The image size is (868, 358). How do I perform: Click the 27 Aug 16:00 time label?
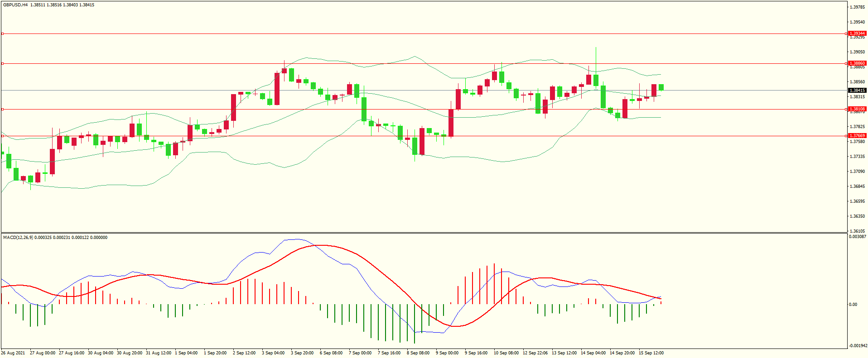click(72, 353)
